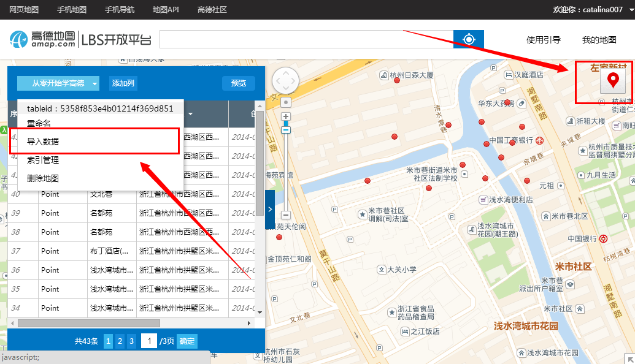Screen dimensions: 635x364
Task: Select row 37 布丁酒店 cell
Action: 112,251
